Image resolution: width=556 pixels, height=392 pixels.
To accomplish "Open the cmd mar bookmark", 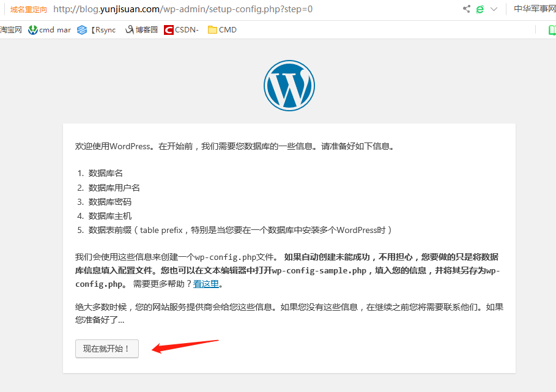I will tap(50, 30).
